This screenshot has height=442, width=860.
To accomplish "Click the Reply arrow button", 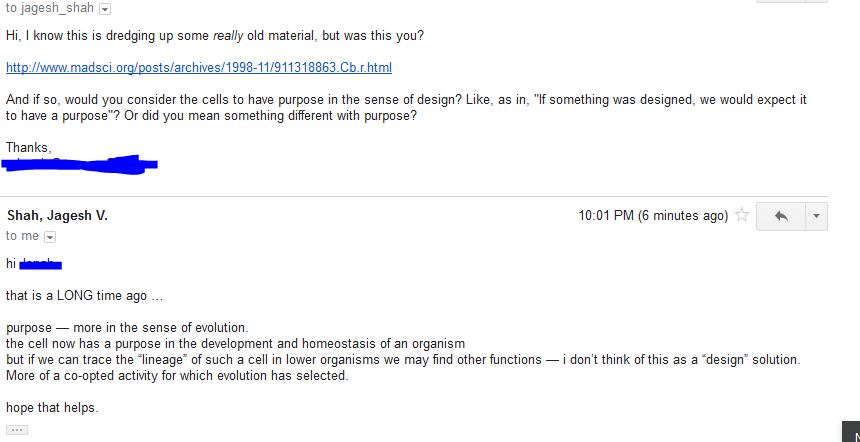I will click(x=781, y=216).
